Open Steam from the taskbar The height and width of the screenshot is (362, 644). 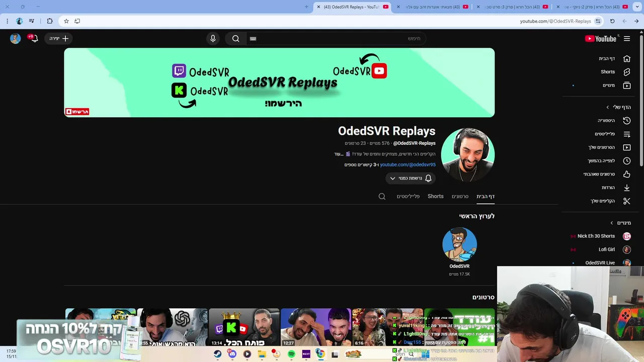click(217, 354)
